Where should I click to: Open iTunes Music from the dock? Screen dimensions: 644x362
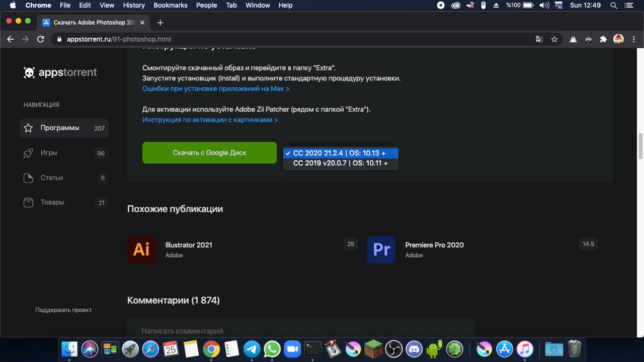(x=525, y=349)
